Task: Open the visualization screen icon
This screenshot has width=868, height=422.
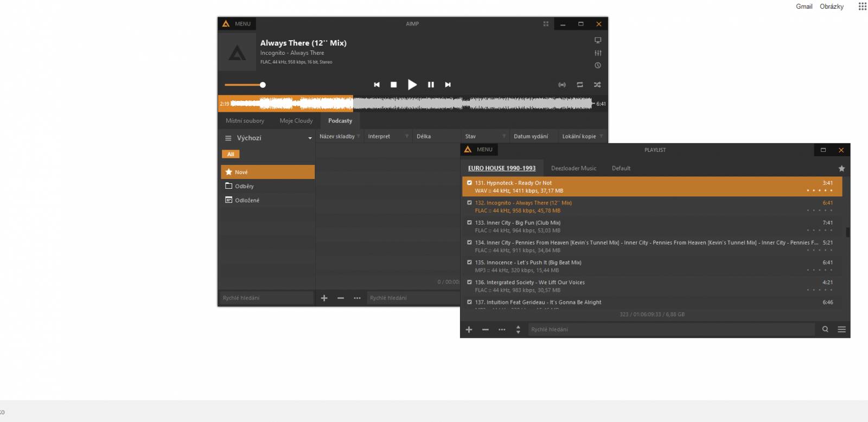Action: 598,40
